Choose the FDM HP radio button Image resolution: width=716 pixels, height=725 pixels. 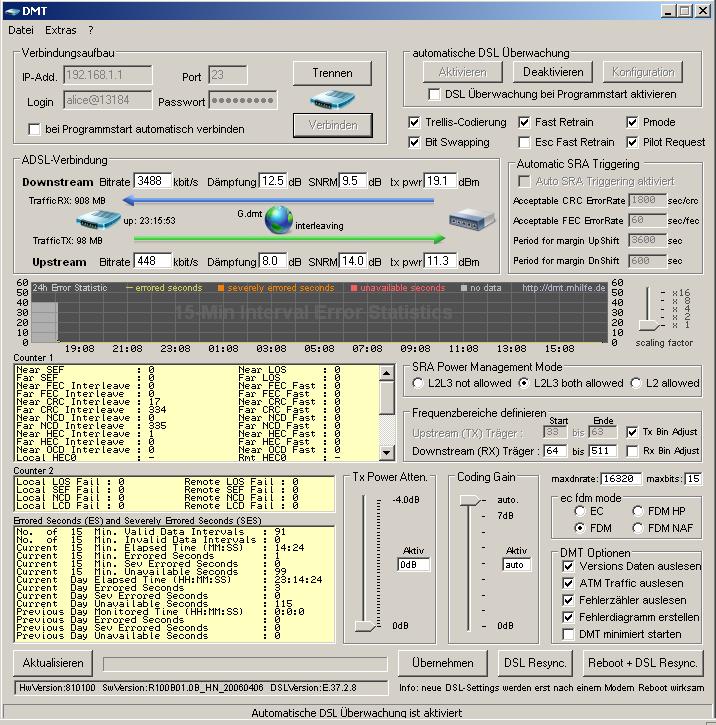tap(638, 511)
